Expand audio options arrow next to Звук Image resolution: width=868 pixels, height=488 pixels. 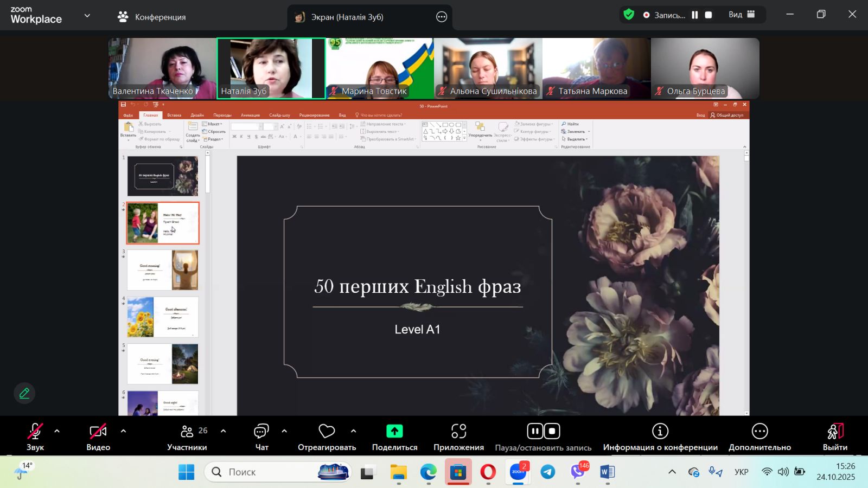pyautogui.click(x=57, y=431)
